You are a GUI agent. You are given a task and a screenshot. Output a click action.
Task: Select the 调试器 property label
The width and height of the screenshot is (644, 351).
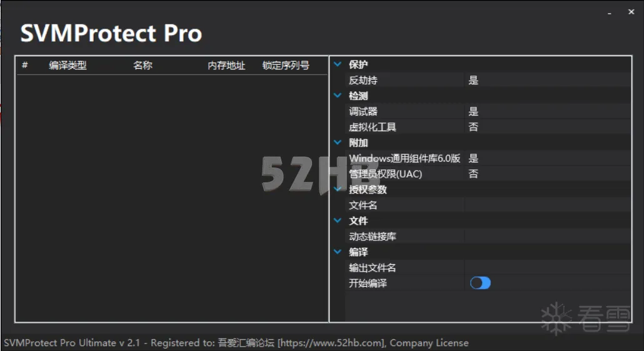pyautogui.click(x=363, y=112)
